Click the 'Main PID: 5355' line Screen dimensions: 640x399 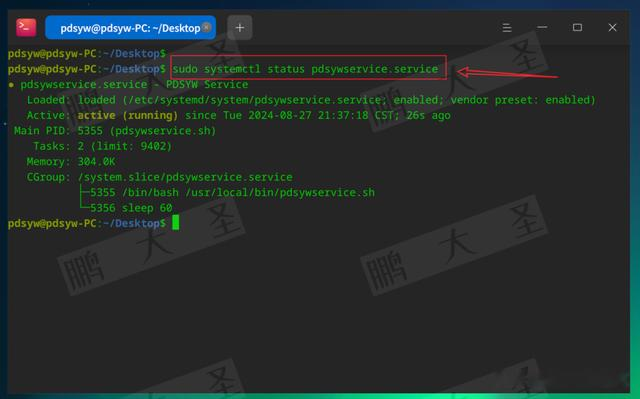pos(115,131)
